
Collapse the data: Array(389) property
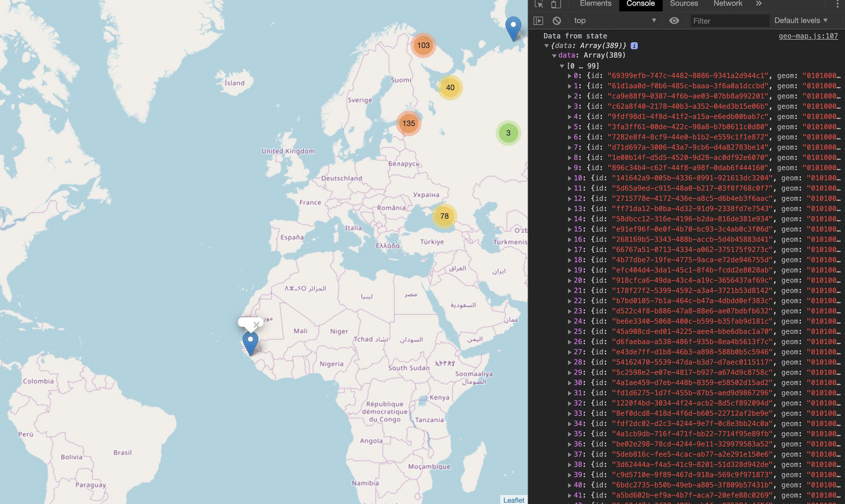(x=554, y=56)
